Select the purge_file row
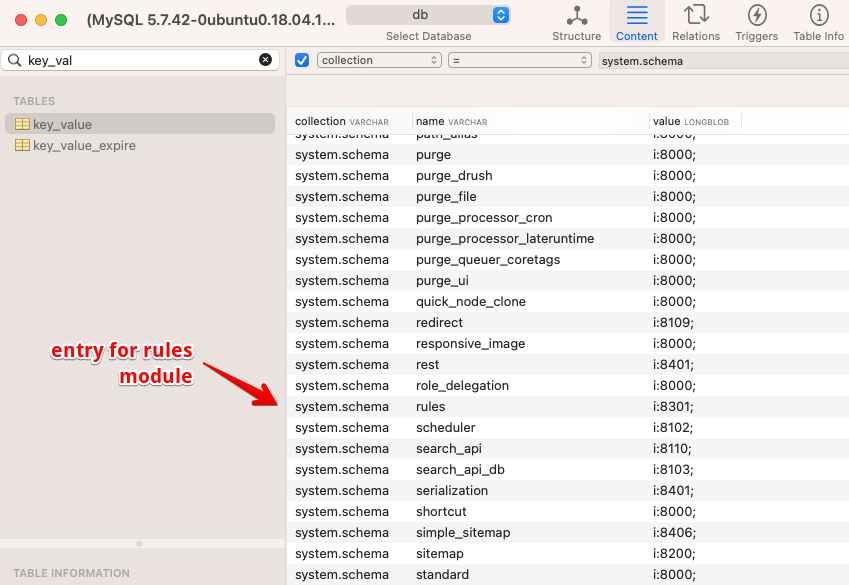This screenshot has height=585, width=849. (567, 197)
